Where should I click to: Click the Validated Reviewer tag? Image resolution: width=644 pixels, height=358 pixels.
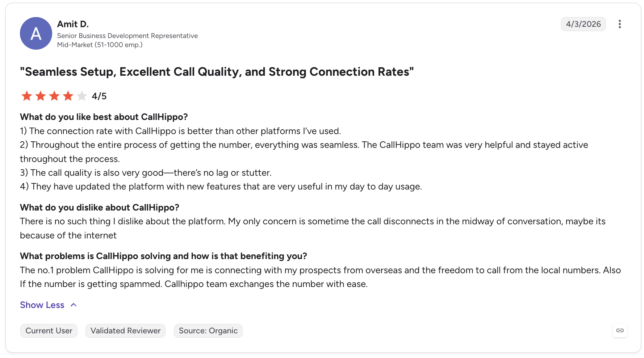125,331
